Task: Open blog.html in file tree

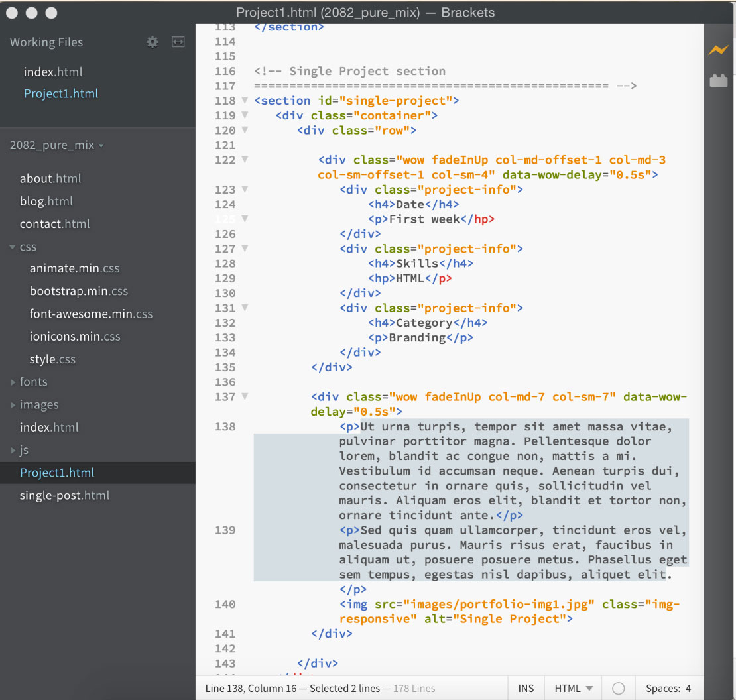Action: tap(46, 202)
